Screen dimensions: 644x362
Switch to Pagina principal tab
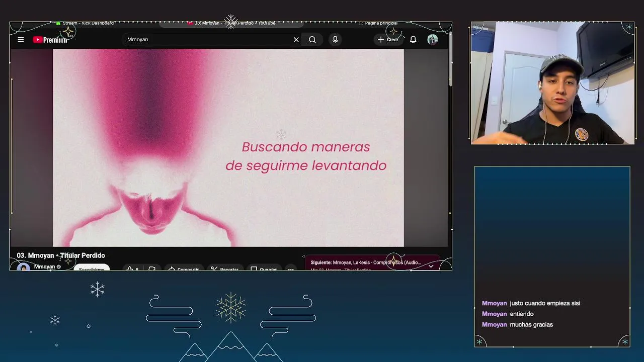[378, 23]
